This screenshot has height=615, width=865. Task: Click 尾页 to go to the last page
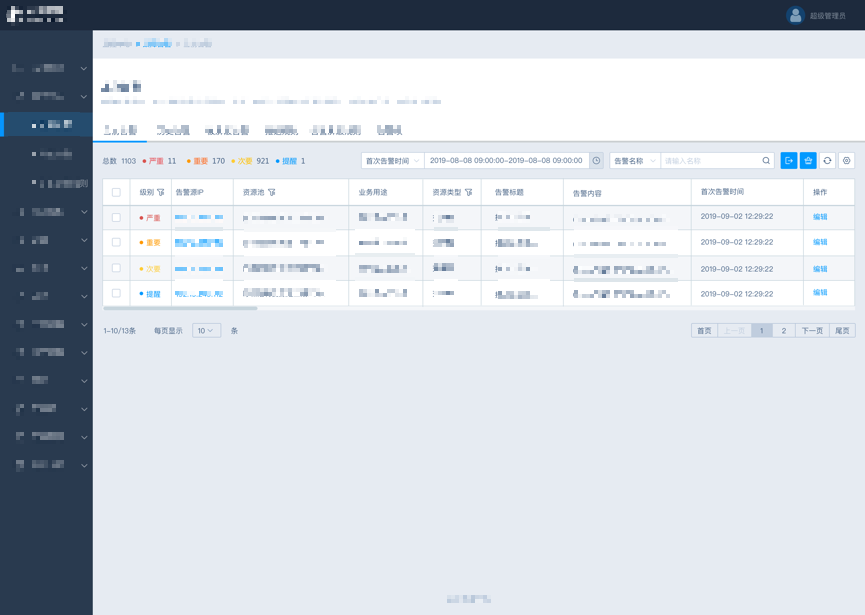click(x=842, y=330)
